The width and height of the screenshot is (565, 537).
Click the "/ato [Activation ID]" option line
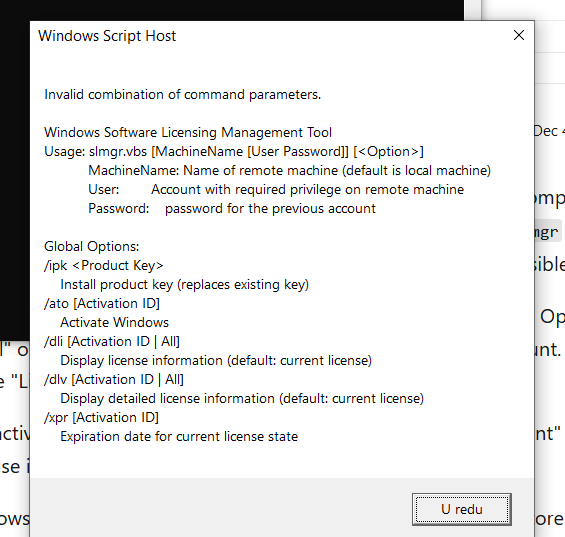pos(102,303)
